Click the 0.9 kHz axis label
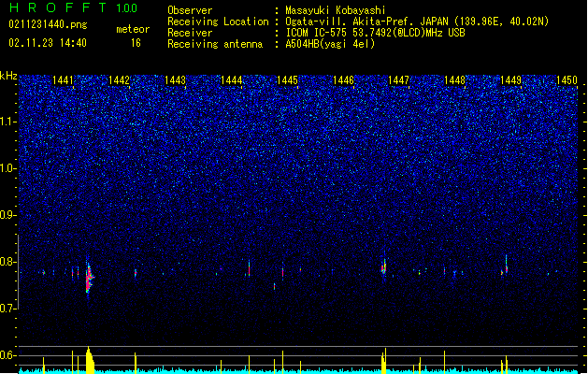Screen dimensions: 588x374 click(x=8, y=215)
